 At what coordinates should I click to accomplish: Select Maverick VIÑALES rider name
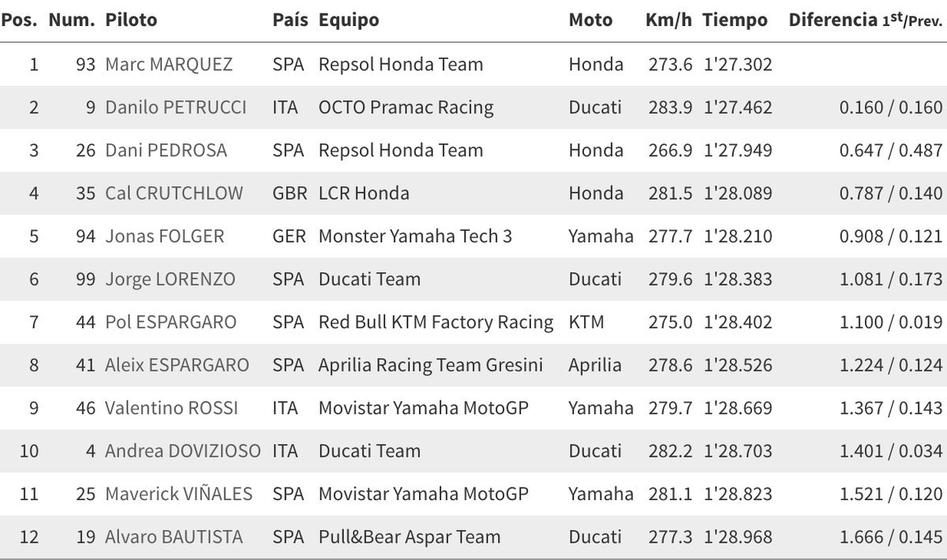[178, 494]
